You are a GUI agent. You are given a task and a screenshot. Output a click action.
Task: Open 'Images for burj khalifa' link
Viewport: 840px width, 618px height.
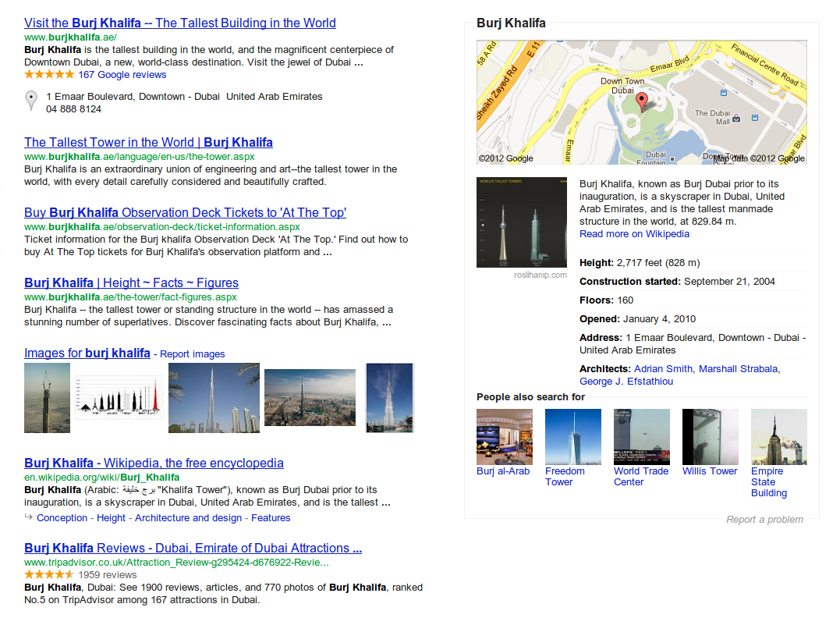click(x=87, y=353)
